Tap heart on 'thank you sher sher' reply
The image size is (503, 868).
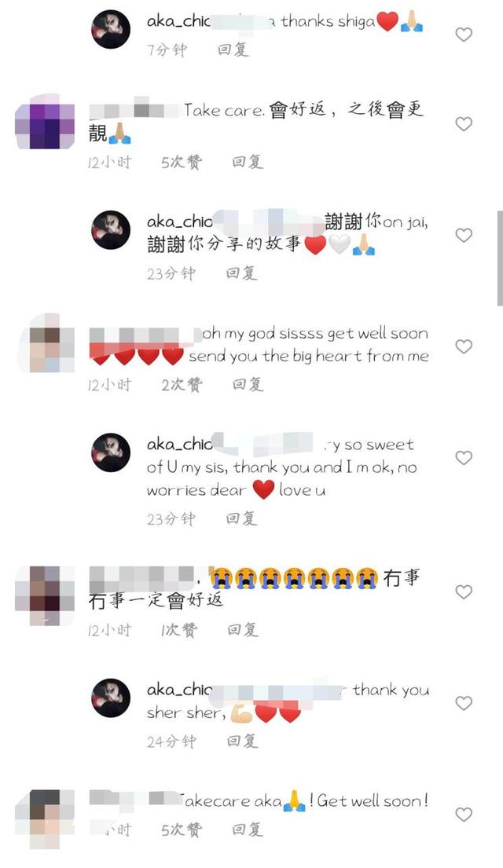pos(464,703)
